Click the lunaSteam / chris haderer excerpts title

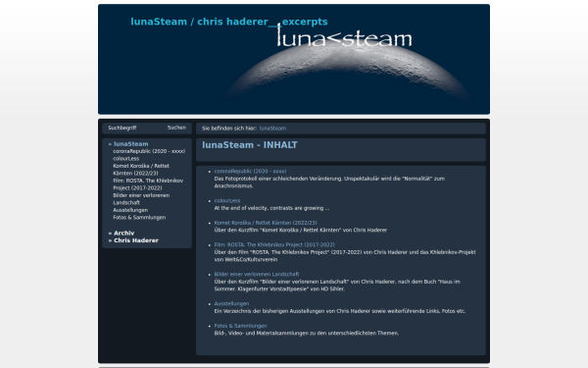[228, 22]
